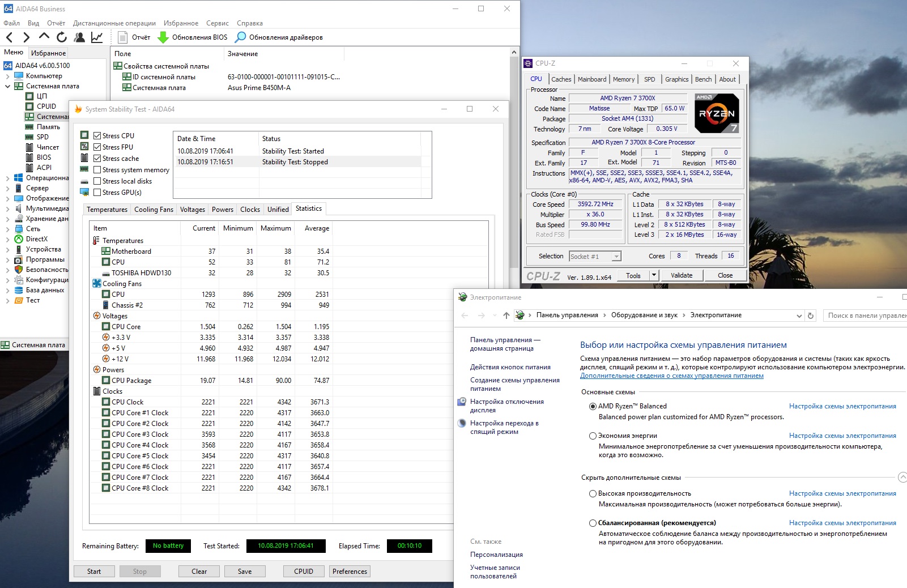This screenshot has width=907, height=588.
Task: Select the ACPI item in the tree
Action: 44,168
